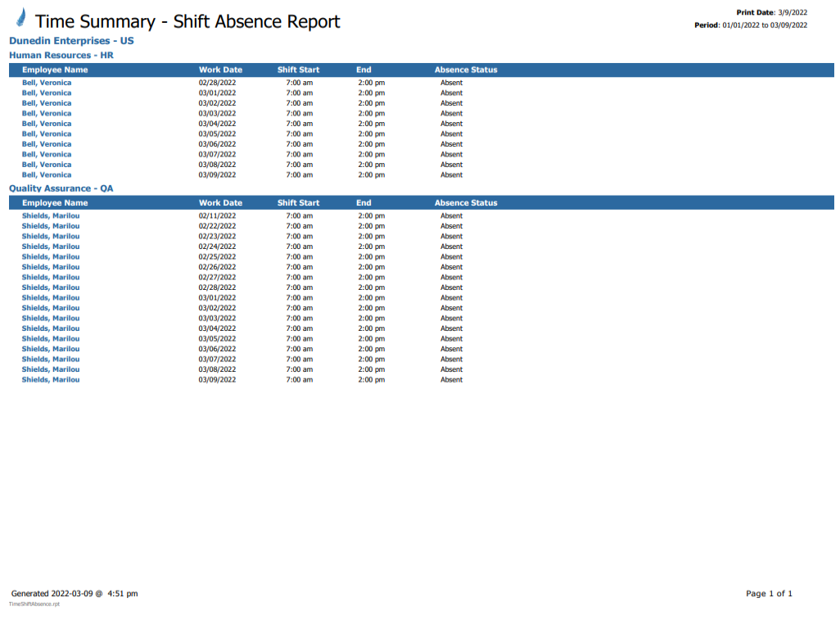Open Shields, Marilou link for the 03/09/2022 row

(51, 380)
